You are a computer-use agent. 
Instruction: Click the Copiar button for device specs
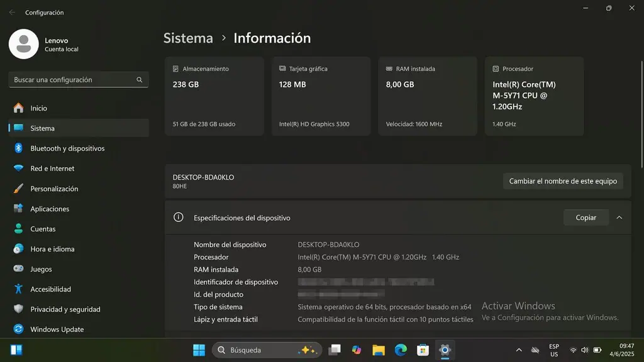coord(586,217)
